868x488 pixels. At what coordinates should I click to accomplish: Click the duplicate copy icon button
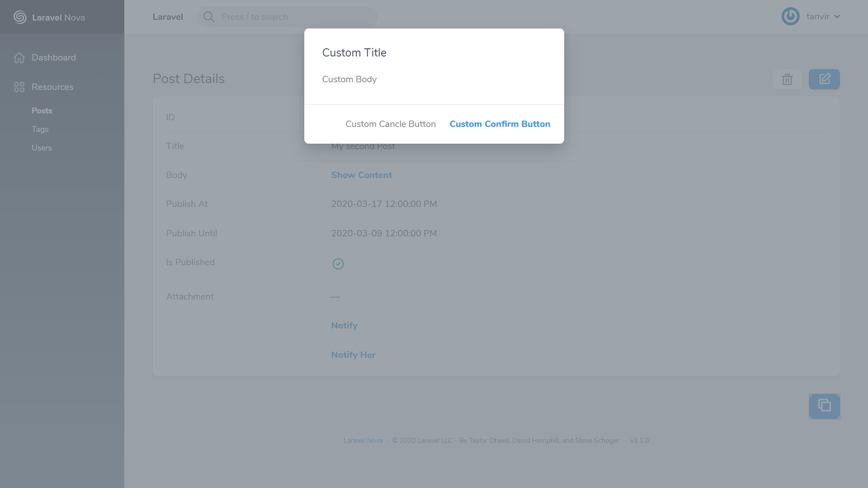tap(824, 406)
